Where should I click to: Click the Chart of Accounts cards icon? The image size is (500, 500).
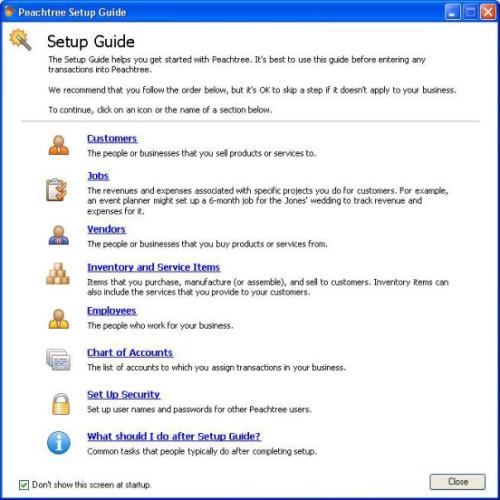click(58, 360)
